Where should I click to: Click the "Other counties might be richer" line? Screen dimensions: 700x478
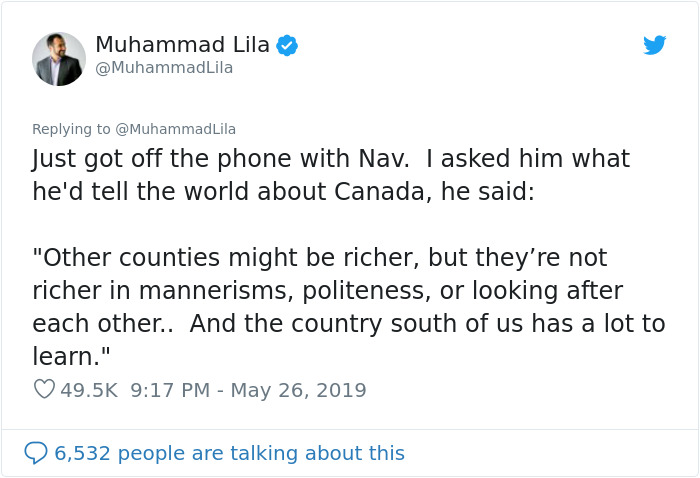click(320, 258)
